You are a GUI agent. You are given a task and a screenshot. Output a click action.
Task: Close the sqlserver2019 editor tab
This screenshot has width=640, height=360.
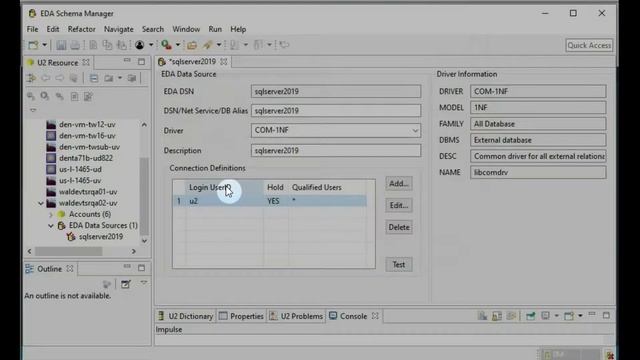224,62
